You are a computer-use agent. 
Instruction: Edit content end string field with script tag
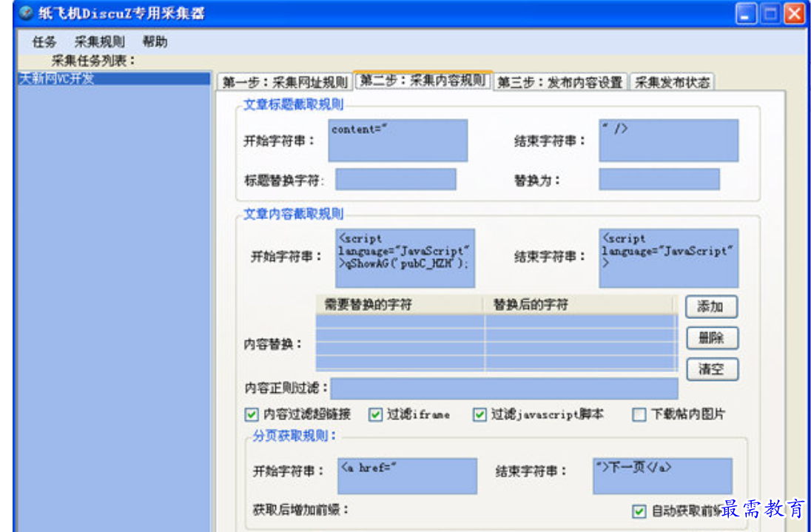[x=669, y=258]
